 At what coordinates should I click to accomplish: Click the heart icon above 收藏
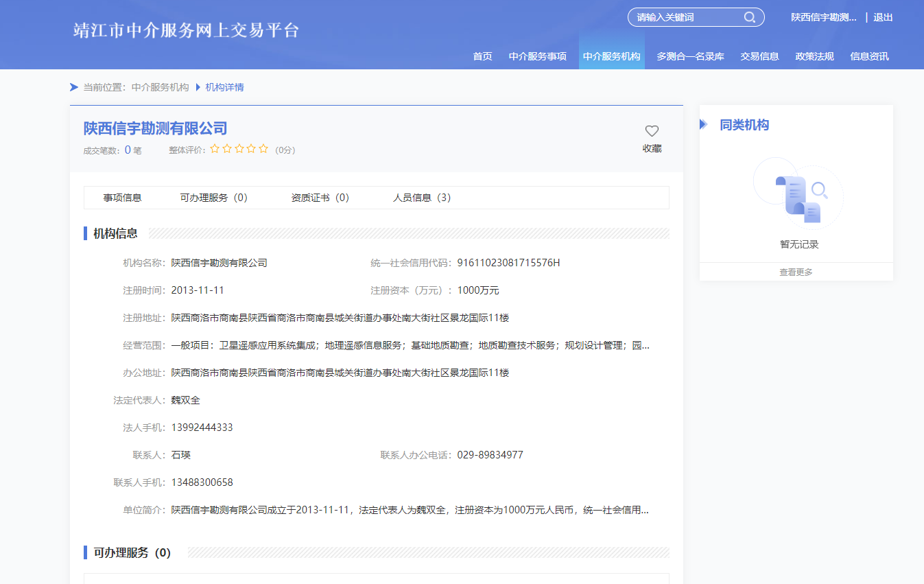click(x=651, y=130)
